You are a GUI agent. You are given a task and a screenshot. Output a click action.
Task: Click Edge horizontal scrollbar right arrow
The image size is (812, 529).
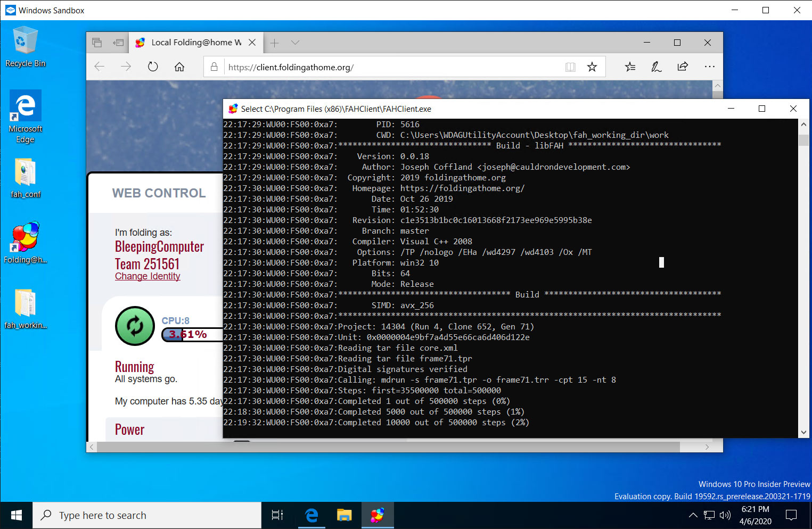(707, 447)
